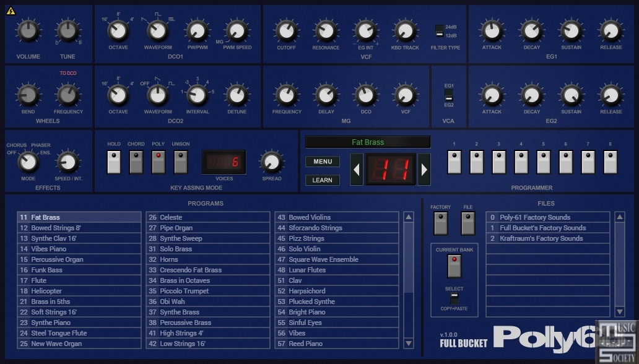Click the EG INT knob
639x364 pixels.
pyautogui.click(x=365, y=30)
